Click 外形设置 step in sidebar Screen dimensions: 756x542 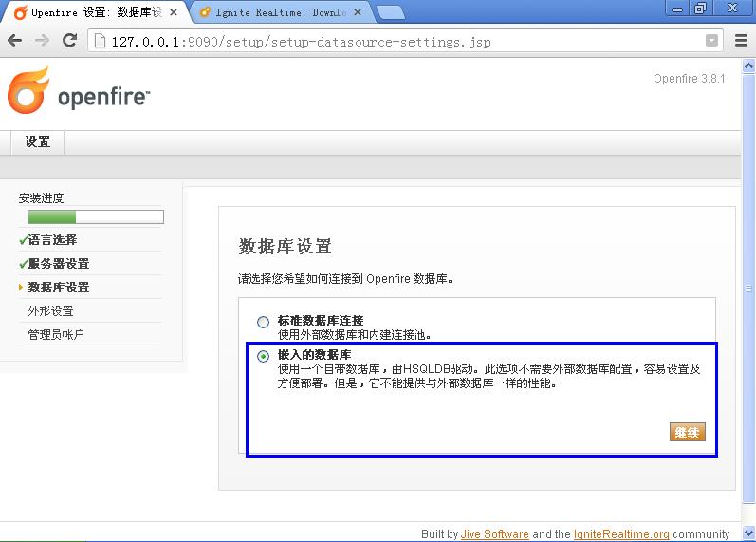[x=50, y=310]
